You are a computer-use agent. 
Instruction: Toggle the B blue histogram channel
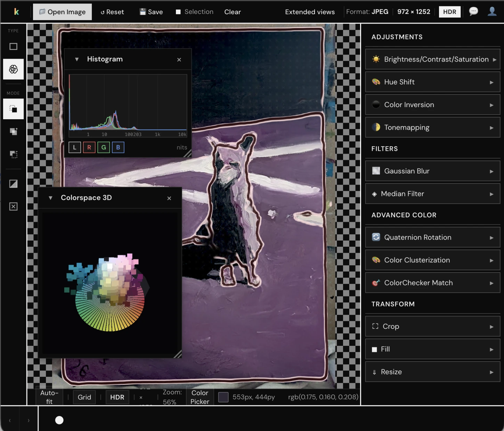pyautogui.click(x=118, y=147)
